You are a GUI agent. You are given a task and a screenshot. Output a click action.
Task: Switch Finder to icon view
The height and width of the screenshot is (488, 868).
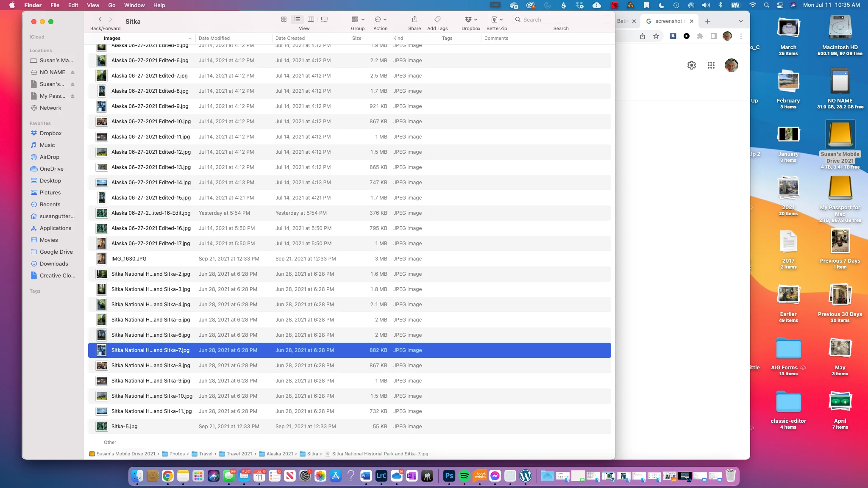(x=284, y=19)
